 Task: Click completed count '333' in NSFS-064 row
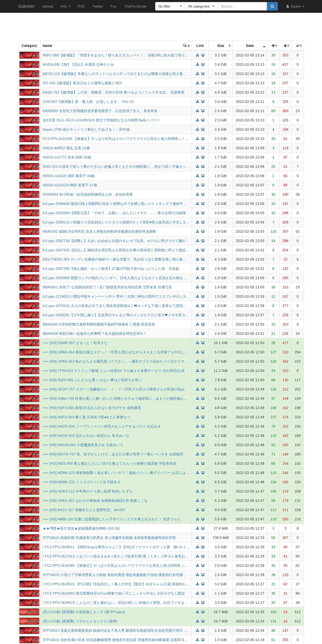[x=298, y=417]
